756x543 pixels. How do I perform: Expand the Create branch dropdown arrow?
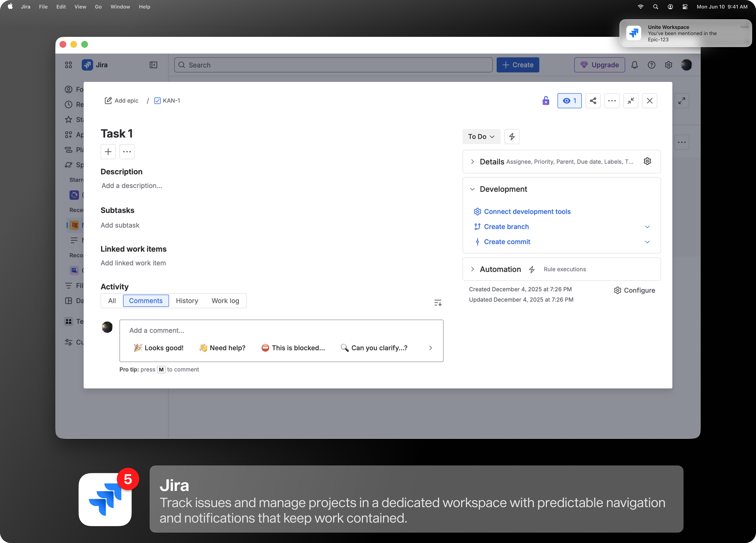pos(647,227)
